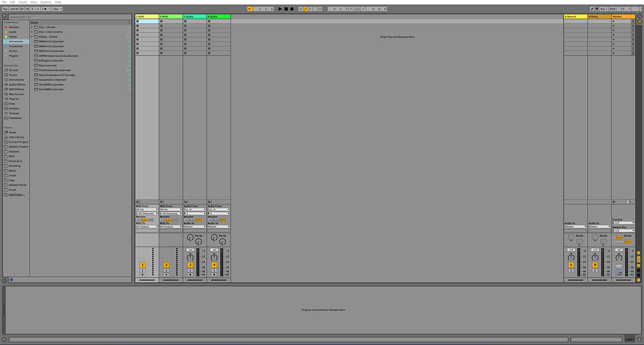Viewport: 644px width, 345px height.
Task: Toggle the metronome button
Action: coord(46,9)
